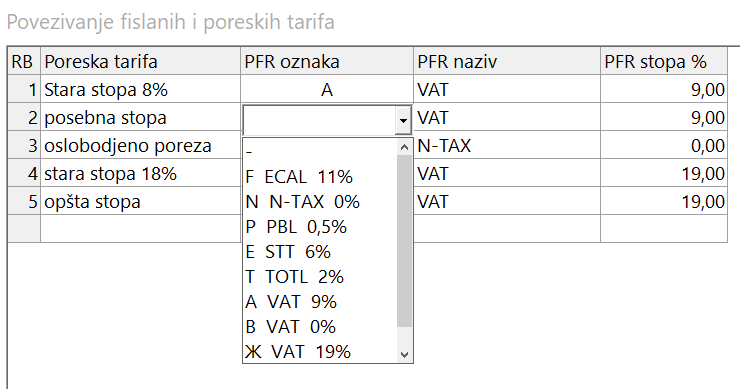Click PFR oznaka cell showing A
The width and height of the screenshot is (740, 389).
click(327, 89)
